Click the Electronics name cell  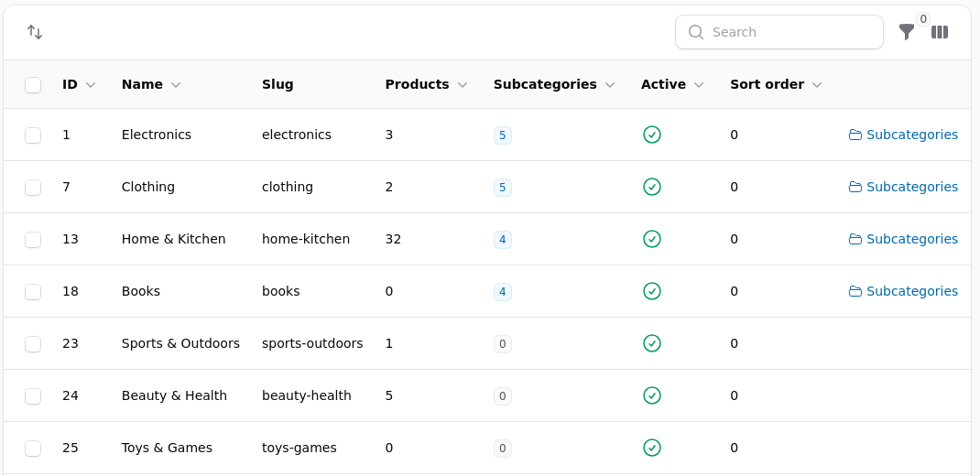coord(157,135)
